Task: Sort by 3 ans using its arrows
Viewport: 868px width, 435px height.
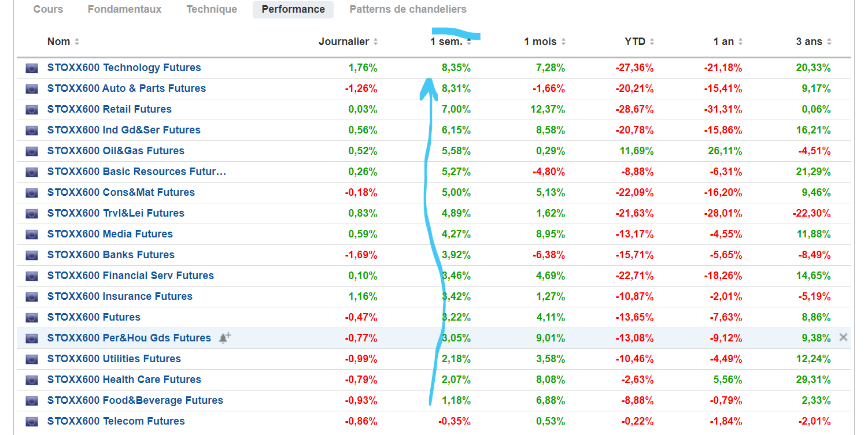Action: tap(829, 42)
